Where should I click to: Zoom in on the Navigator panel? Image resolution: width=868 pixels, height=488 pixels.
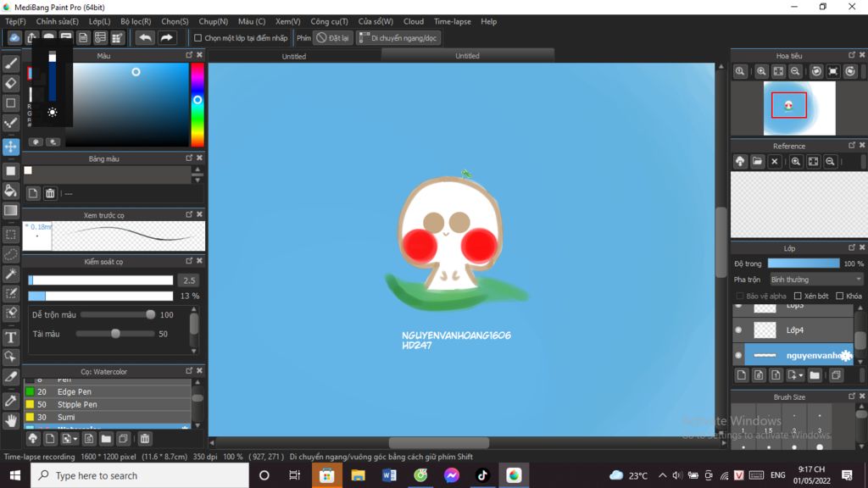[762, 71]
